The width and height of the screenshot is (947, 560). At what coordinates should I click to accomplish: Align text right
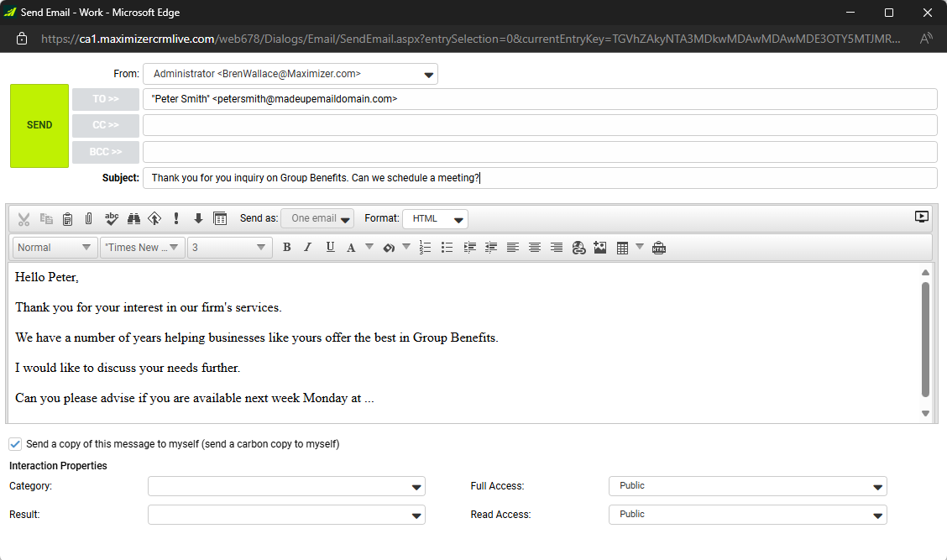pos(557,248)
